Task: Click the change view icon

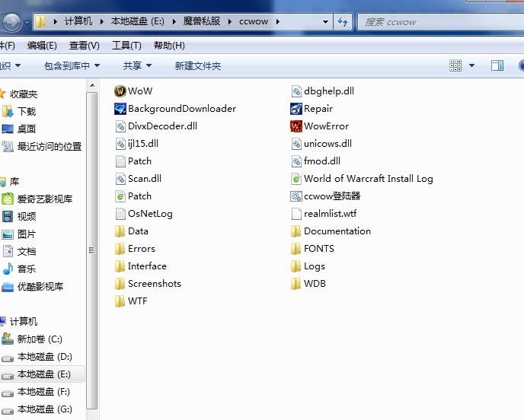Action: pos(455,65)
